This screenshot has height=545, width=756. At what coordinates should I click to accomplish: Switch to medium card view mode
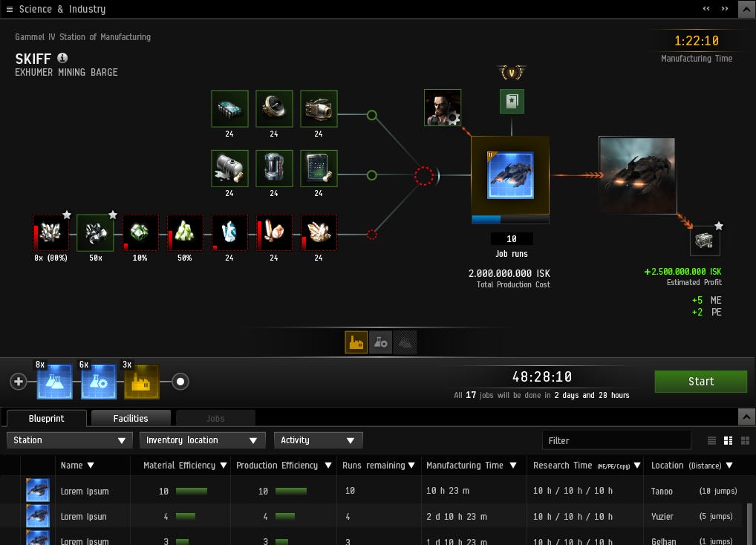tap(728, 440)
